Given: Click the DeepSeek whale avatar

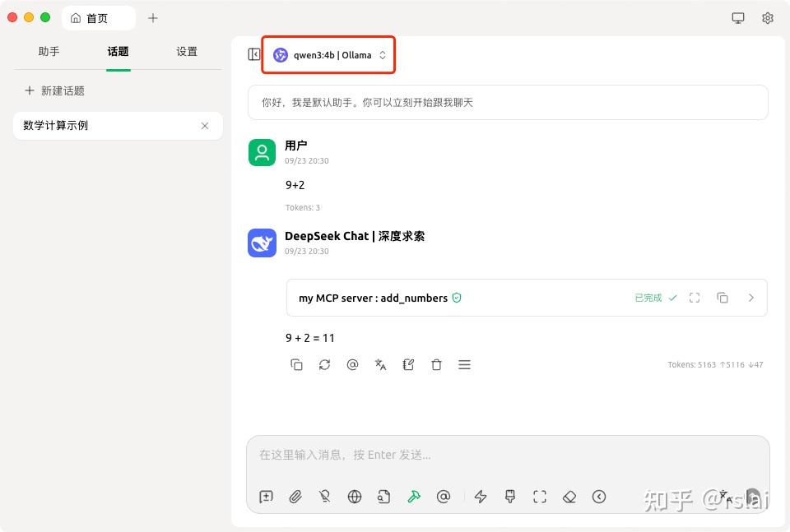Looking at the screenshot, I should point(262,243).
